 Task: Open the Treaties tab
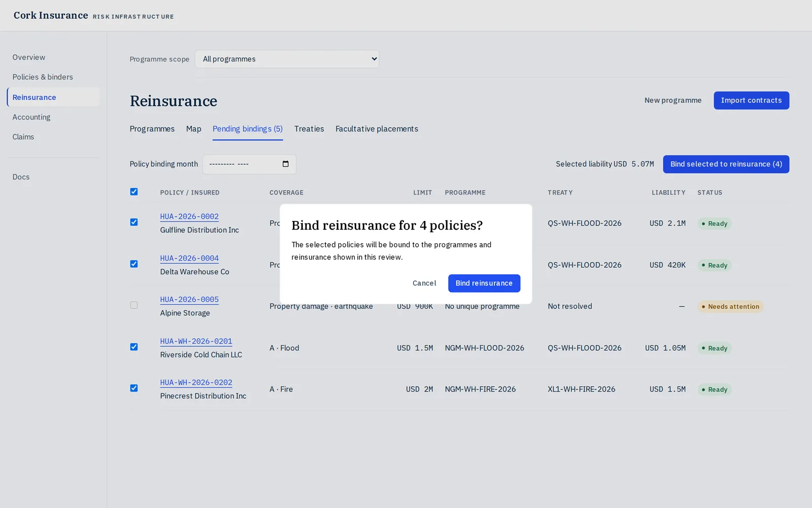point(309,129)
